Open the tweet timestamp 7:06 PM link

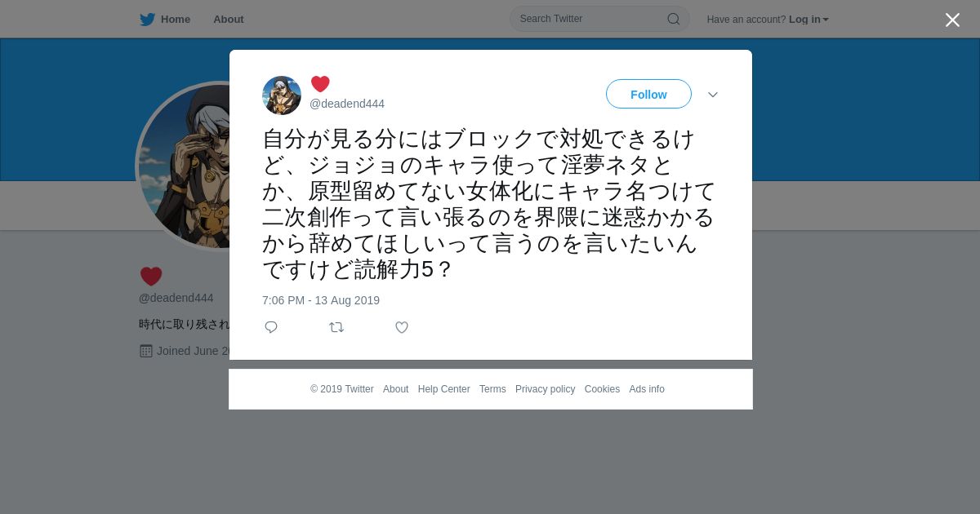coord(321,300)
